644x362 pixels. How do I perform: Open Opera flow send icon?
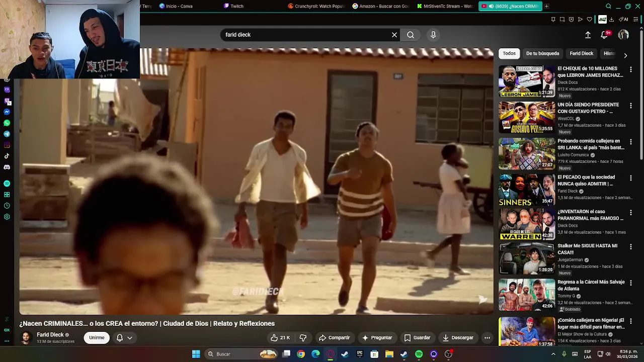click(580, 20)
